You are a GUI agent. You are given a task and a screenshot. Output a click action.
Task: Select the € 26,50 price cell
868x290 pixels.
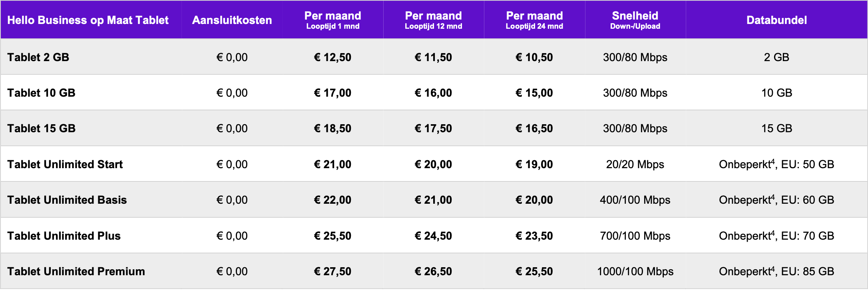click(x=433, y=271)
